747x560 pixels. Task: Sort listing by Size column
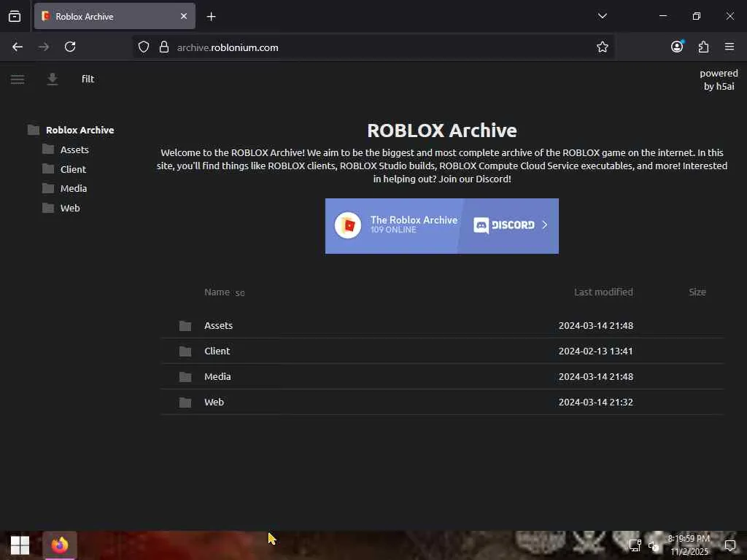(x=697, y=292)
